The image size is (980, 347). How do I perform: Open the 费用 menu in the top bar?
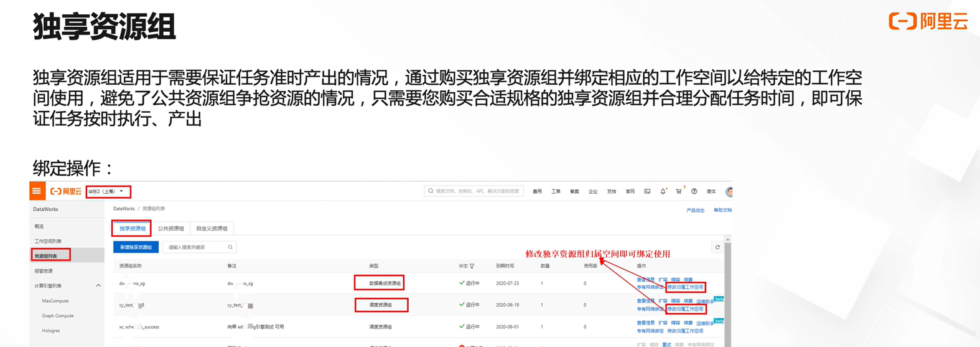coord(537,191)
